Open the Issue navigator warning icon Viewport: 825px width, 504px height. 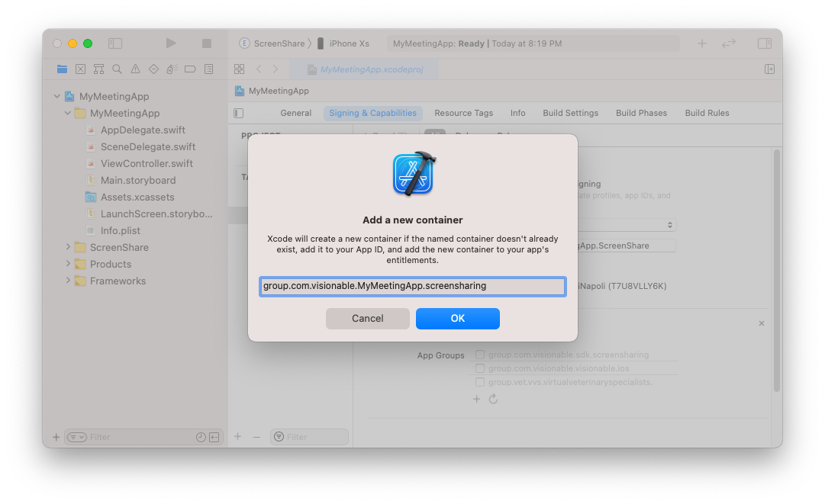pos(135,69)
